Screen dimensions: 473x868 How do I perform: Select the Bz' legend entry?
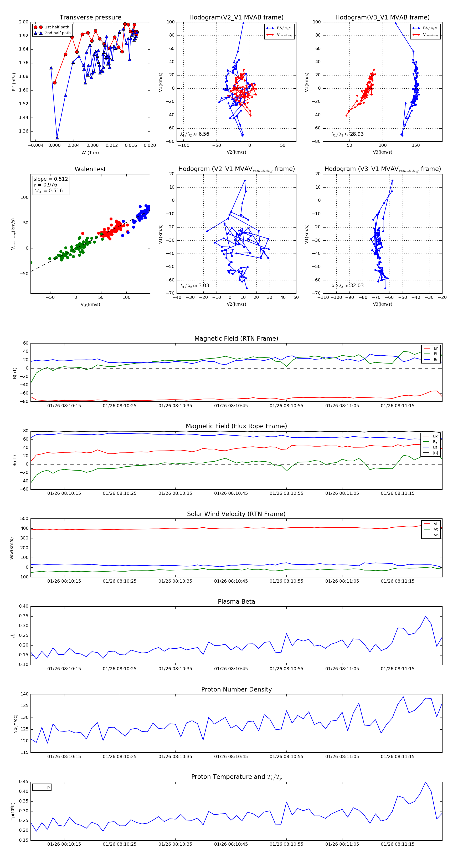tap(431, 447)
